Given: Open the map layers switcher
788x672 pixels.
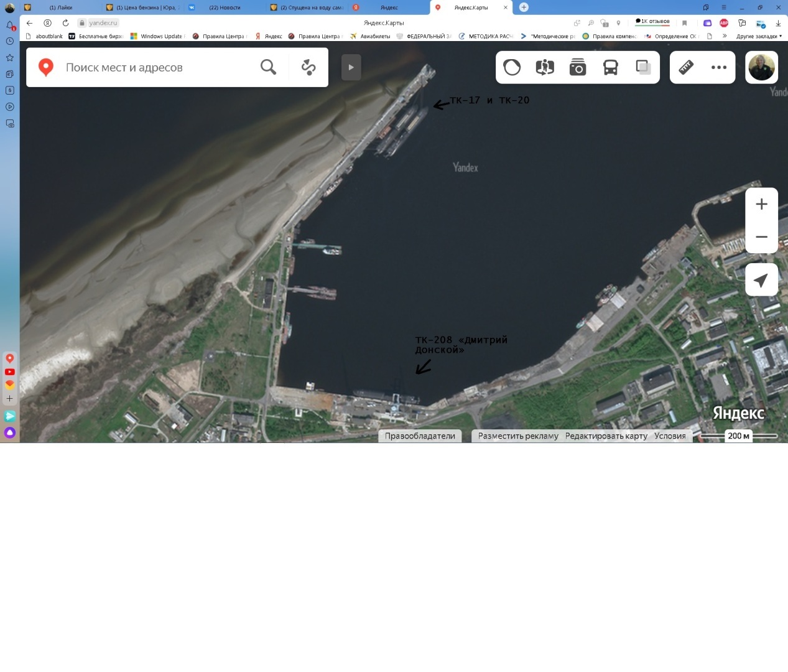Looking at the screenshot, I should [644, 67].
